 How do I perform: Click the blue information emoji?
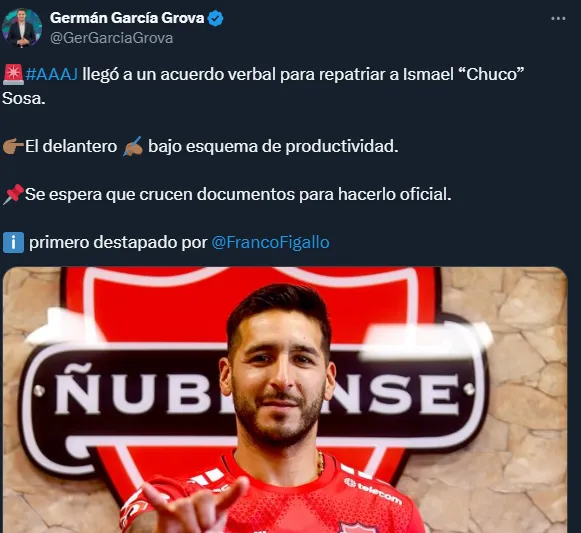pos(13,242)
